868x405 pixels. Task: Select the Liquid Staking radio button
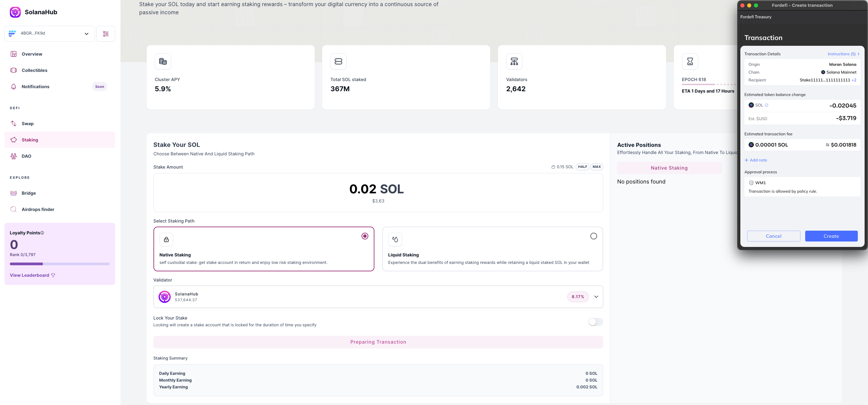(x=593, y=236)
